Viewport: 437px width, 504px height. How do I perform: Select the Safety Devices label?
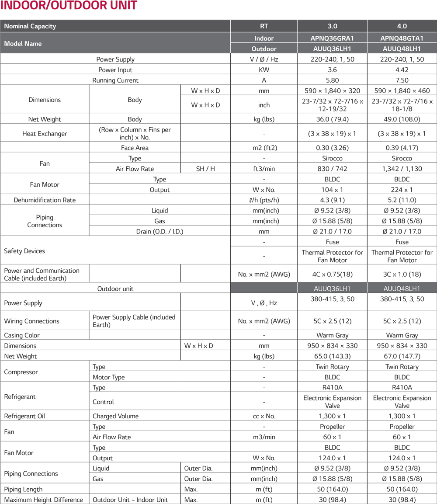tap(24, 251)
